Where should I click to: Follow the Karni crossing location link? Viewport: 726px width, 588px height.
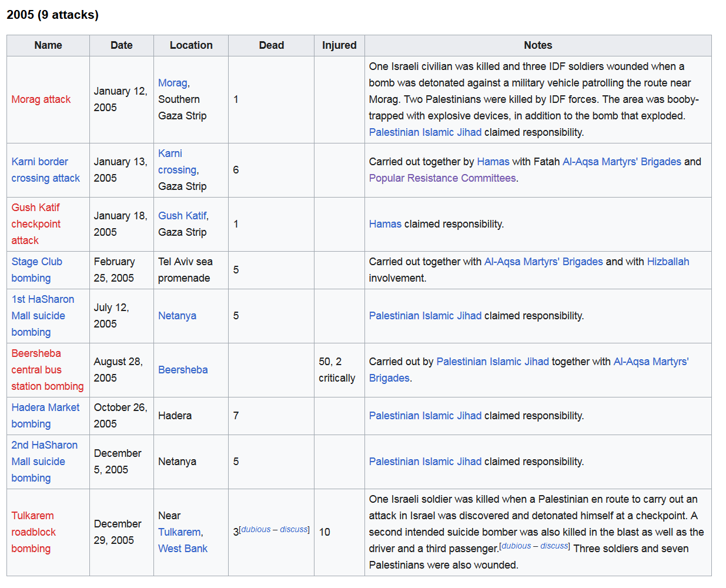pyautogui.click(x=178, y=162)
